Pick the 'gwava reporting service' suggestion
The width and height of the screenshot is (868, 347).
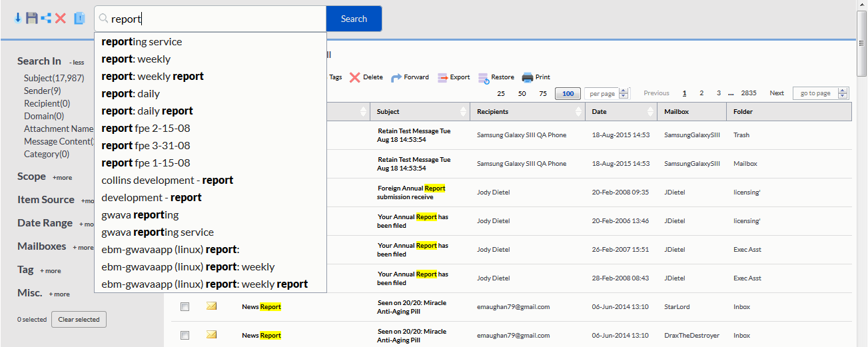pyautogui.click(x=157, y=232)
